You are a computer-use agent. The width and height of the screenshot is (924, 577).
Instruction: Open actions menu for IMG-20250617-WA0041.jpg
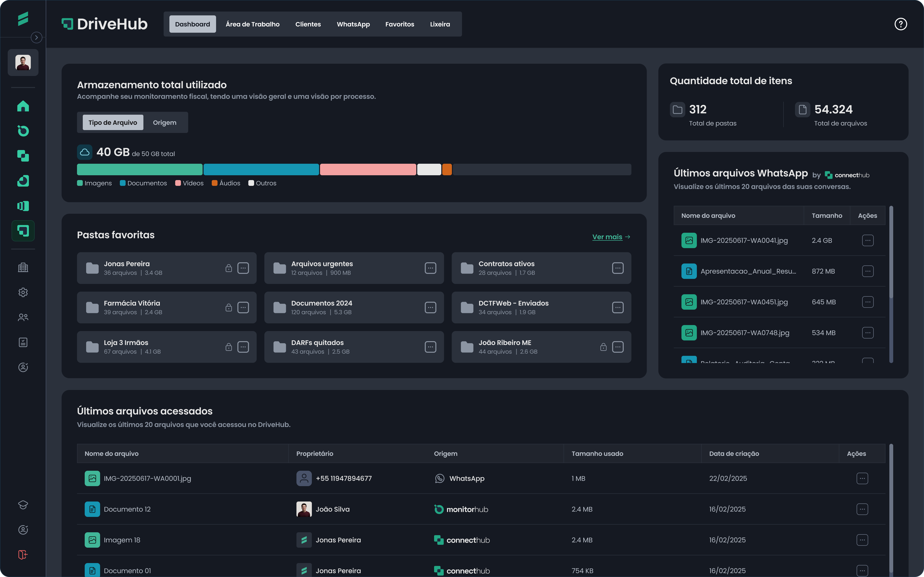867,240
